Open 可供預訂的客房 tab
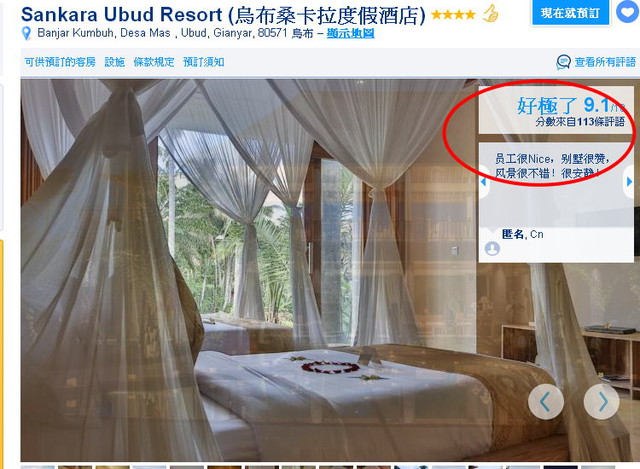The width and height of the screenshot is (640, 469). 60,62
